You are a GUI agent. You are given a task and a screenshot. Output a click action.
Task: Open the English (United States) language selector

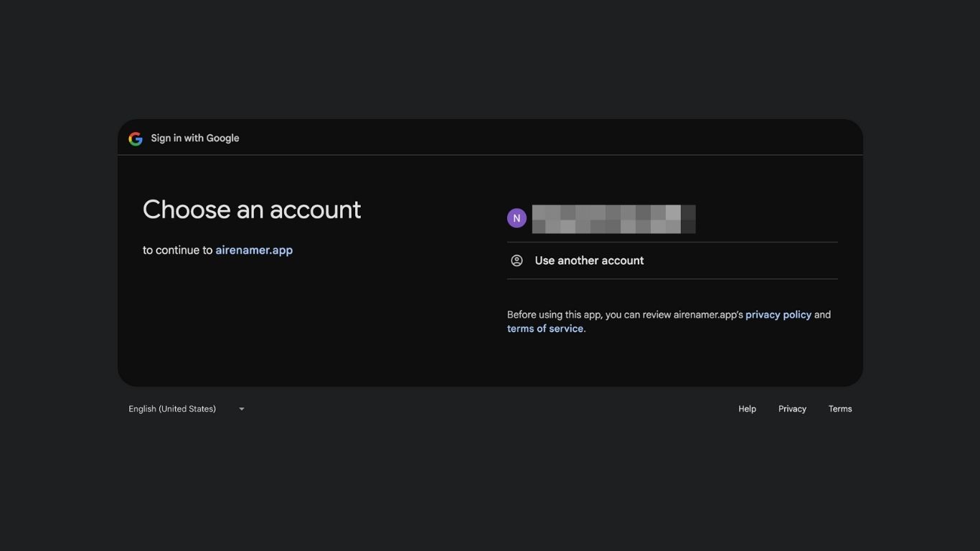172,408
